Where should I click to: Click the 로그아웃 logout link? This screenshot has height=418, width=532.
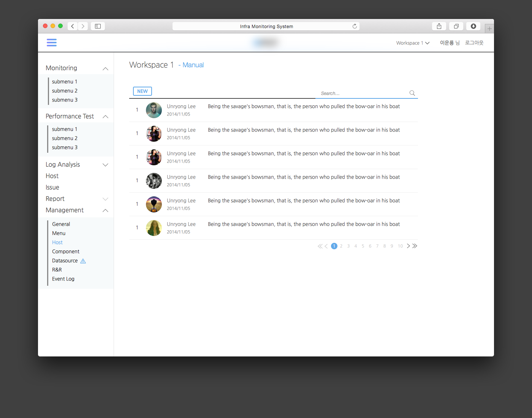click(x=474, y=43)
